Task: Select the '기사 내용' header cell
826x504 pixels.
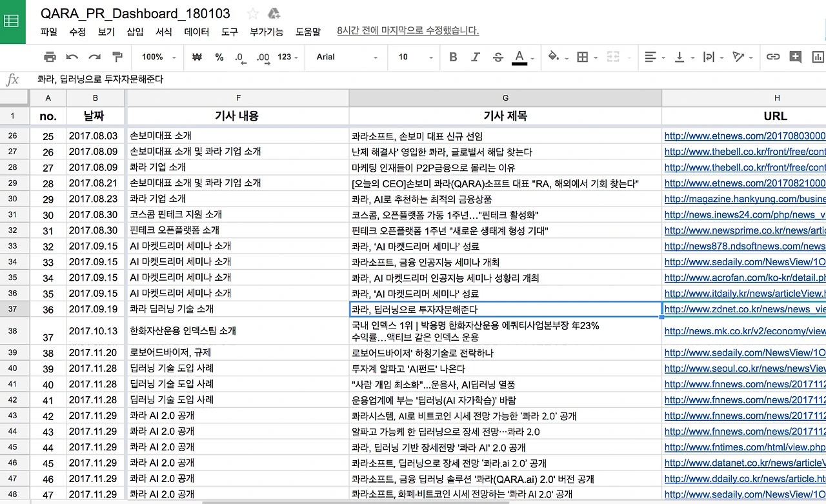Action: click(238, 116)
